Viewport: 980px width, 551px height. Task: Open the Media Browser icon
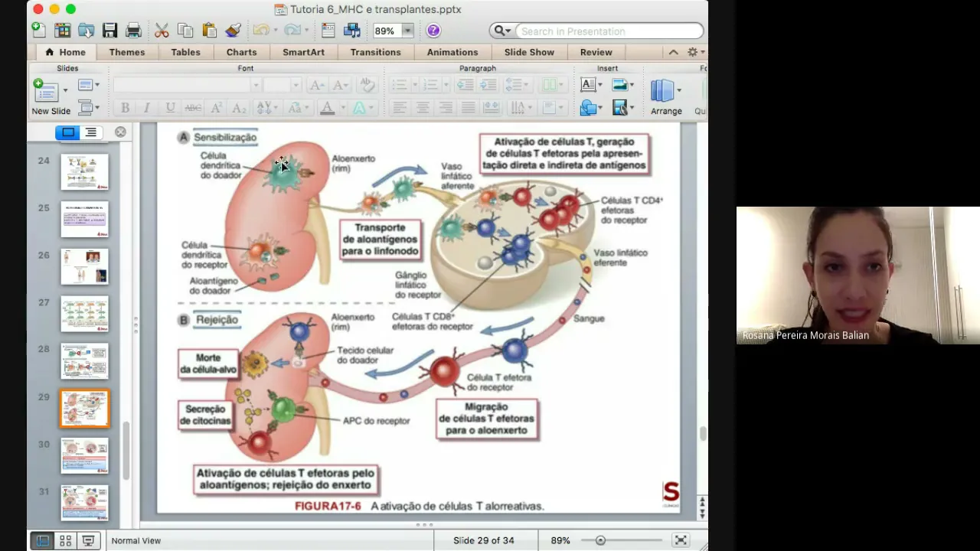pyautogui.click(x=352, y=31)
